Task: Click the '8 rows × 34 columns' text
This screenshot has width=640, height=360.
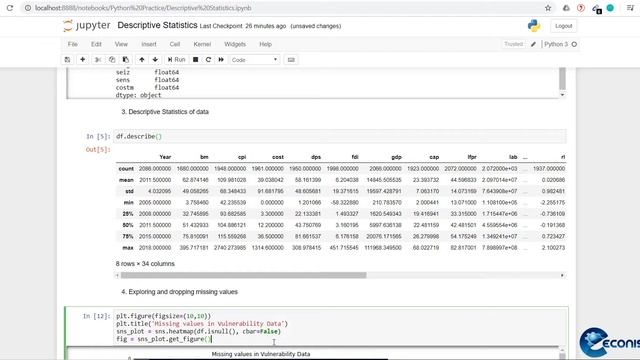Action: pyautogui.click(x=145, y=264)
